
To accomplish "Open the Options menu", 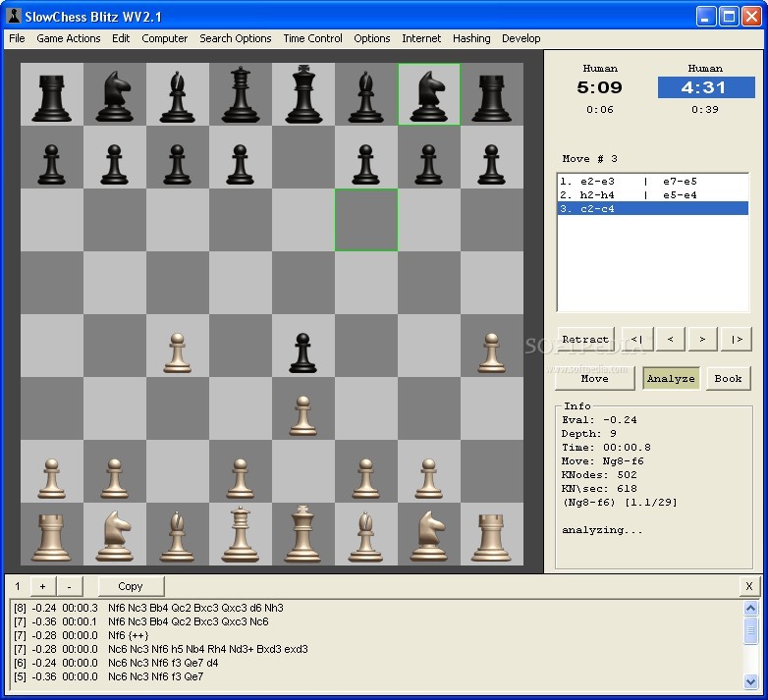I will pyautogui.click(x=372, y=38).
